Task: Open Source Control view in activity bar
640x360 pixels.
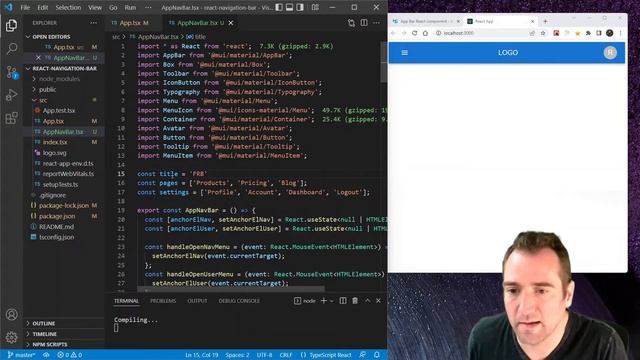Action: click(x=11, y=72)
